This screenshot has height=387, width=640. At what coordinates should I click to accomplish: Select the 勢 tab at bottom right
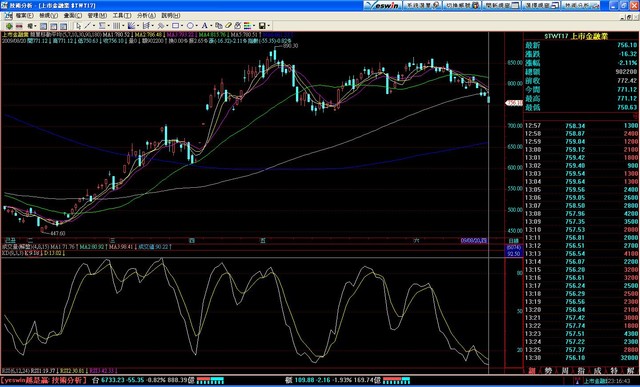[548, 371]
